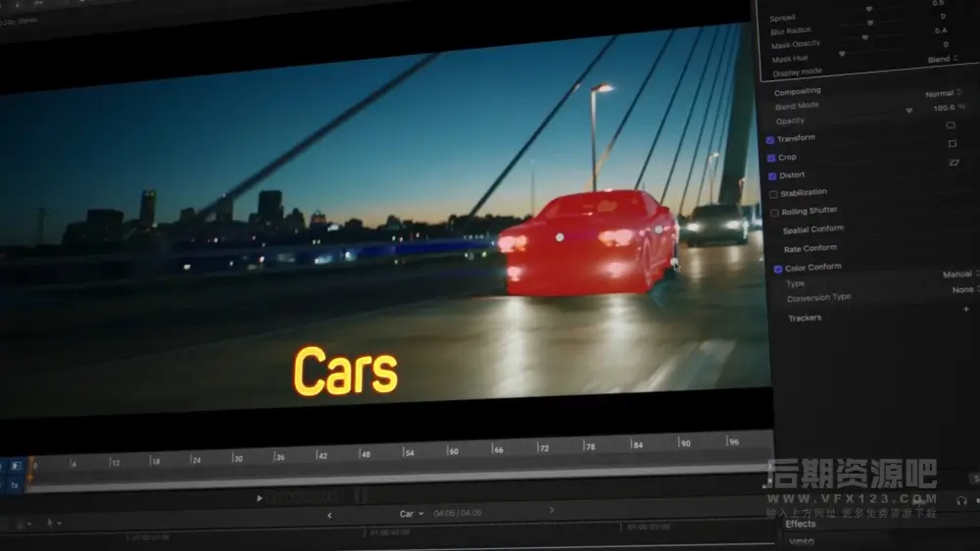Add a tracker with the plus icon
Screen dimensions: 980x551
[965, 309]
